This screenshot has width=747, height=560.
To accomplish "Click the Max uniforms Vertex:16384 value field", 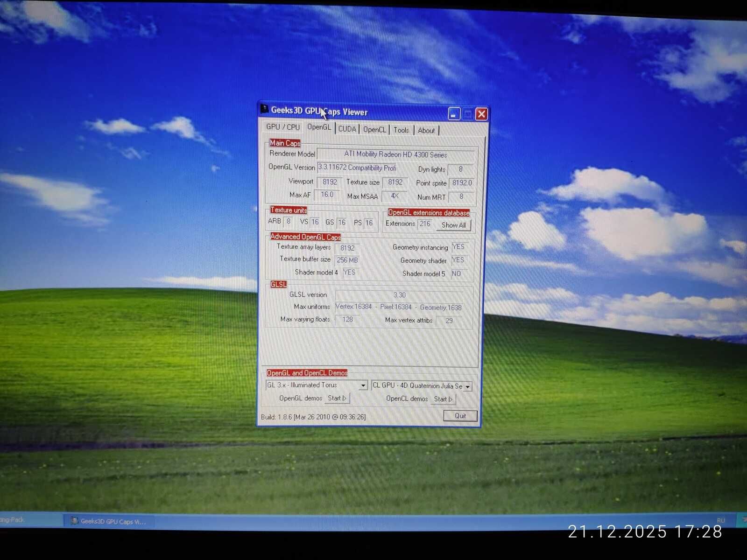I will pos(399,307).
